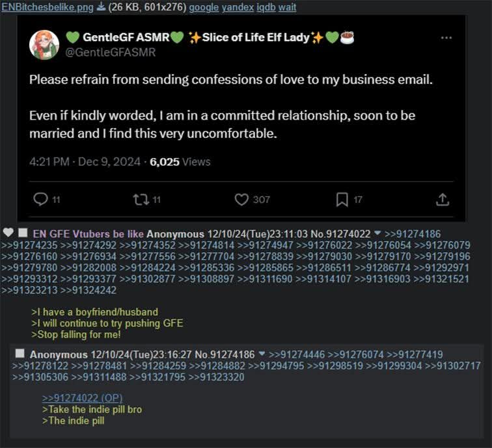This screenshot has height=448, width=492.
Task: Tick the checkbox next to OP post 91274022
Action: point(23,233)
